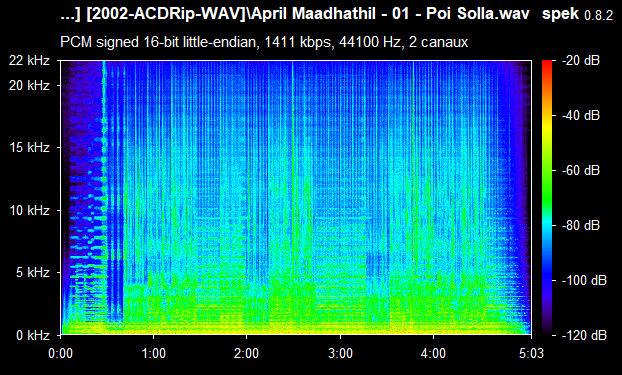Click the spek 0.8.2 version label

click(x=577, y=15)
